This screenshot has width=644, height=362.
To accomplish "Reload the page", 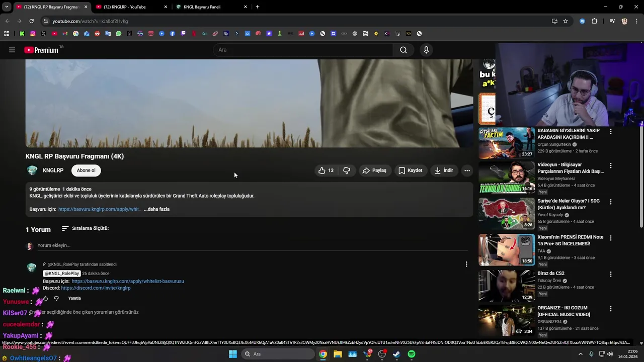I will click(31, 21).
